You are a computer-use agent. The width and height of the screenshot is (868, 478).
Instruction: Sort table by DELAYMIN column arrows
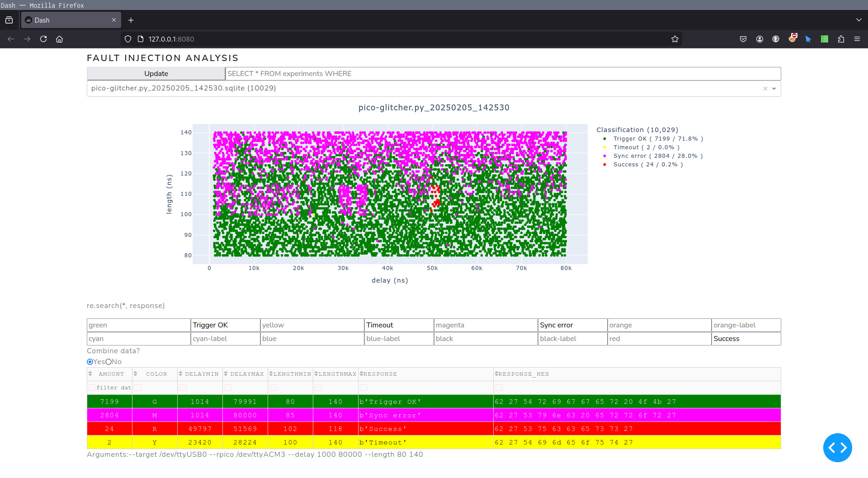[x=180, y=374]
